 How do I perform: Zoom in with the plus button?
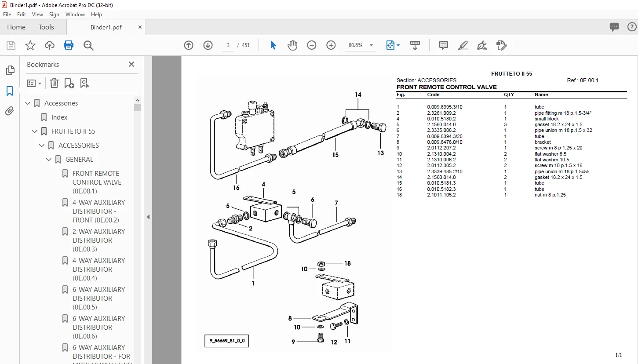(x=331, y=45)
